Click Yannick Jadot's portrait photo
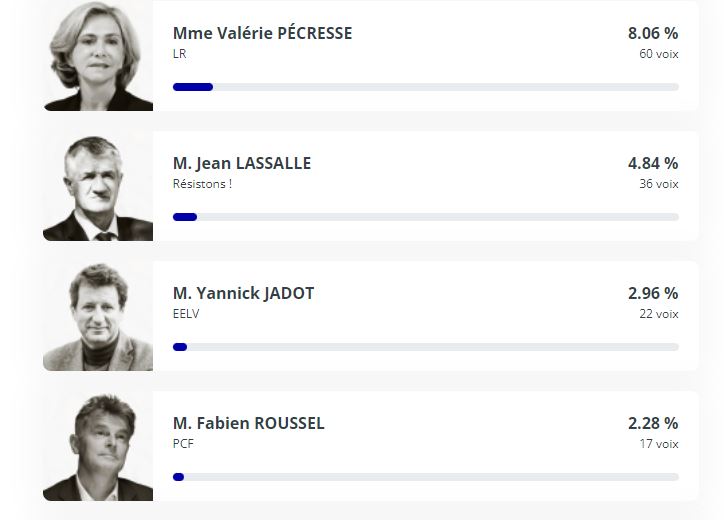Image resolution: width=724 pixels, height=520 pixels. 98,316
